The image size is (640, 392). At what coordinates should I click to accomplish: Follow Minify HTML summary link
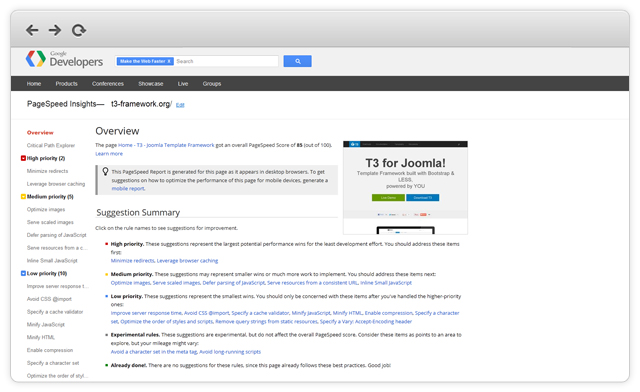(x=347, y=313)
